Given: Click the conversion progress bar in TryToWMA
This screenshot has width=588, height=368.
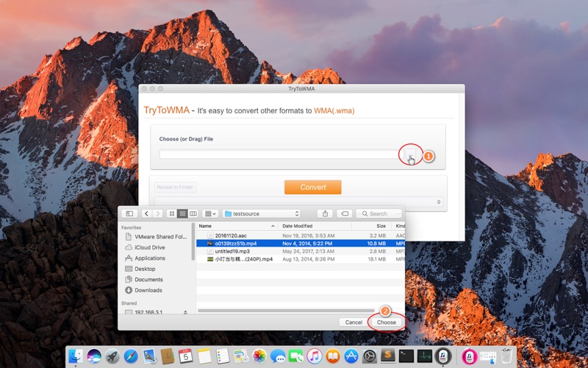Looking at the screenshot, I should click(x=298, y=202).
